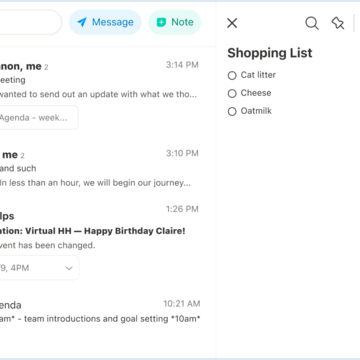This screenshot has width=360, height=360.
Task: Click the Message compose button
Action: click(x=105, y=22)
